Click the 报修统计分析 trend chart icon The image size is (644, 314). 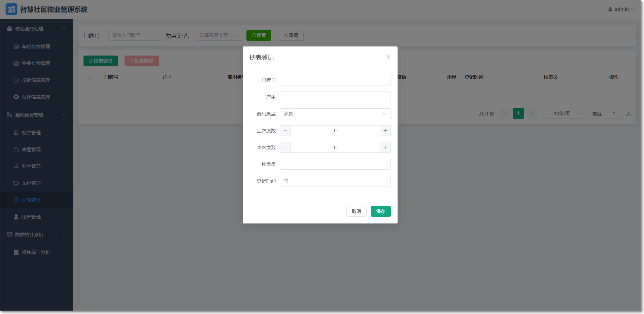(x=16, y=252)
